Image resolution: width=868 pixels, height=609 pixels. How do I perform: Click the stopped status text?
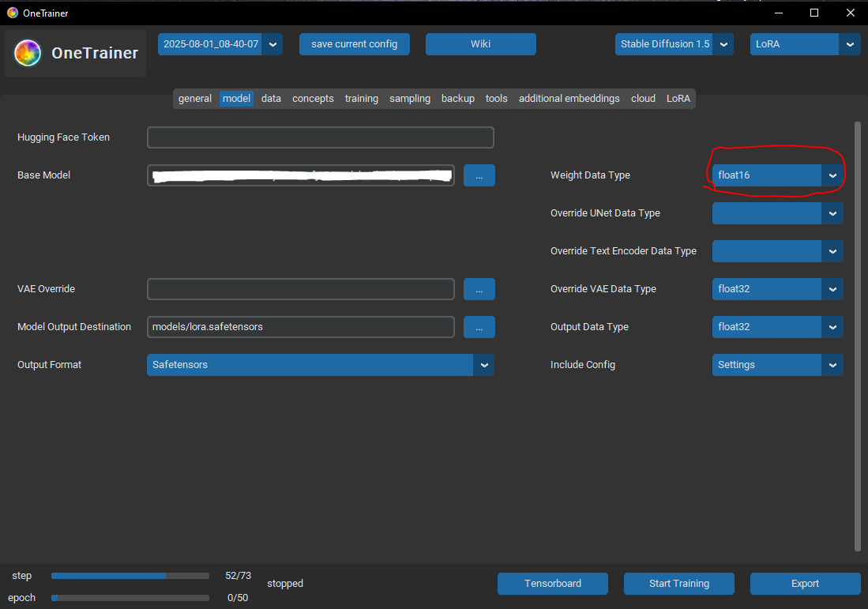(285, 584)
